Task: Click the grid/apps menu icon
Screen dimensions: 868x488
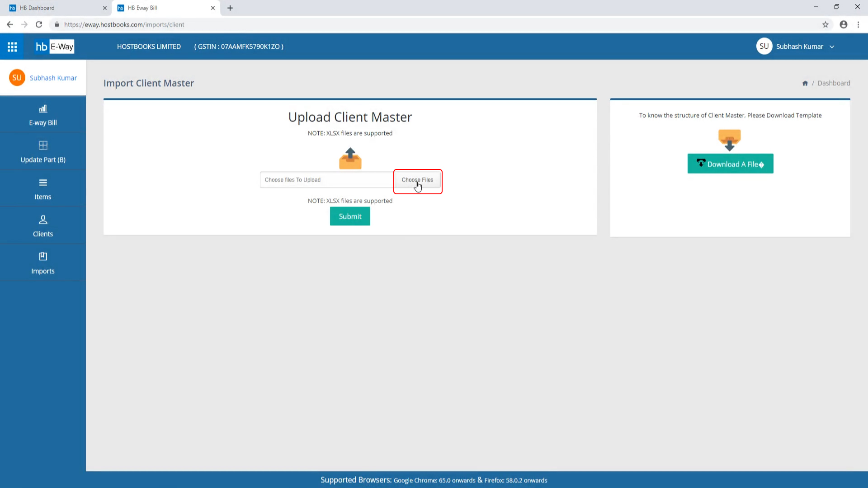Action: pos(12,47)
